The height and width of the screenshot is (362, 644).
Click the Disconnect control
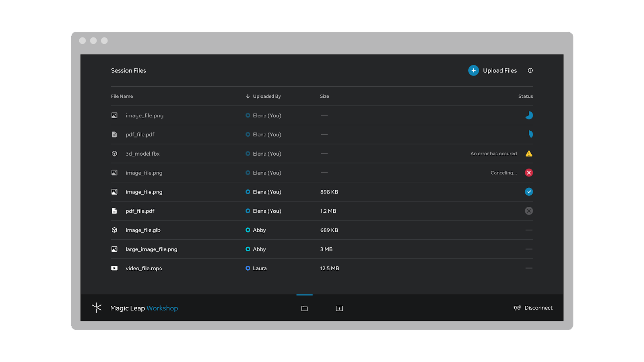point(533,308)
